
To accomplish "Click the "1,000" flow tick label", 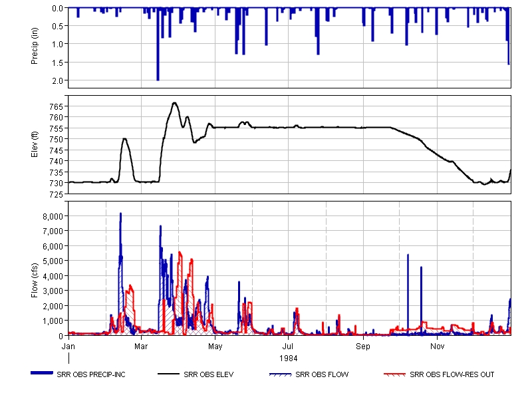I will click(x=54, y=321).
